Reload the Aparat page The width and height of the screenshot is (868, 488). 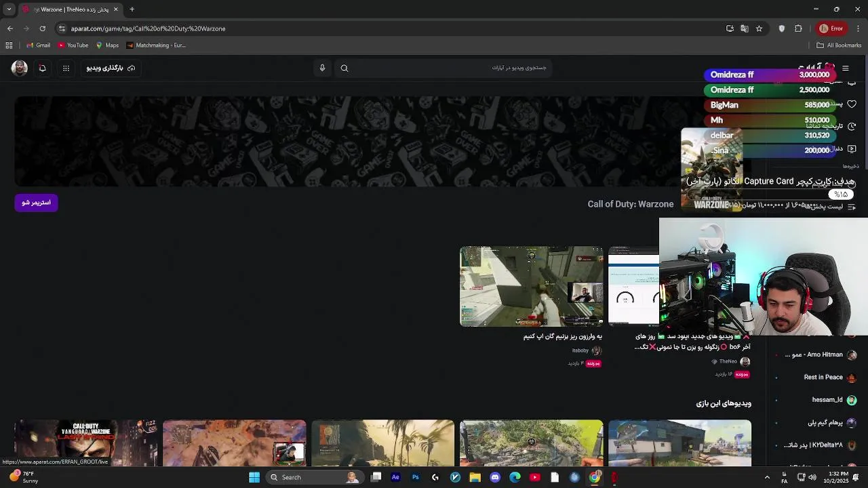tap(43, 28)
